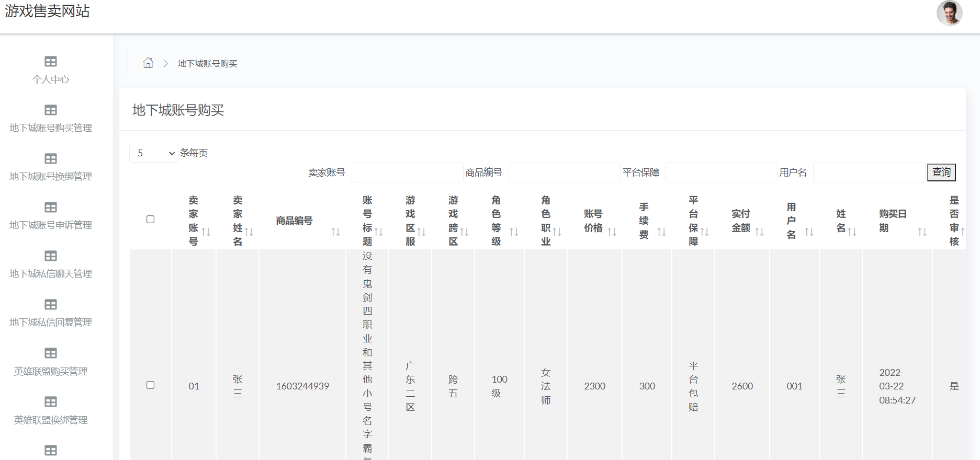Sort by 角色等级 column arrows
The image size is (980, 460).
(x=514, y=232)
